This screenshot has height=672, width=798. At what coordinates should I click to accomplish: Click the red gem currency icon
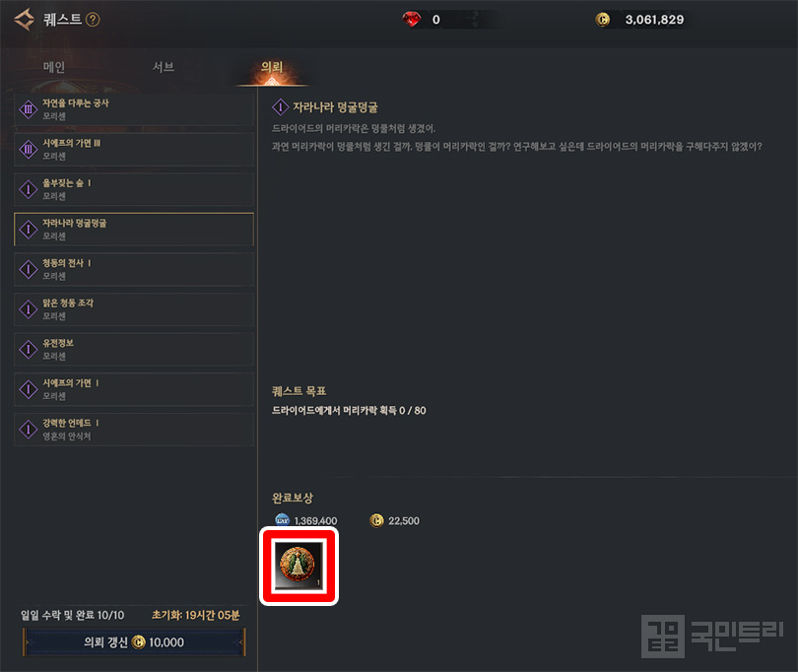point(411,20)
